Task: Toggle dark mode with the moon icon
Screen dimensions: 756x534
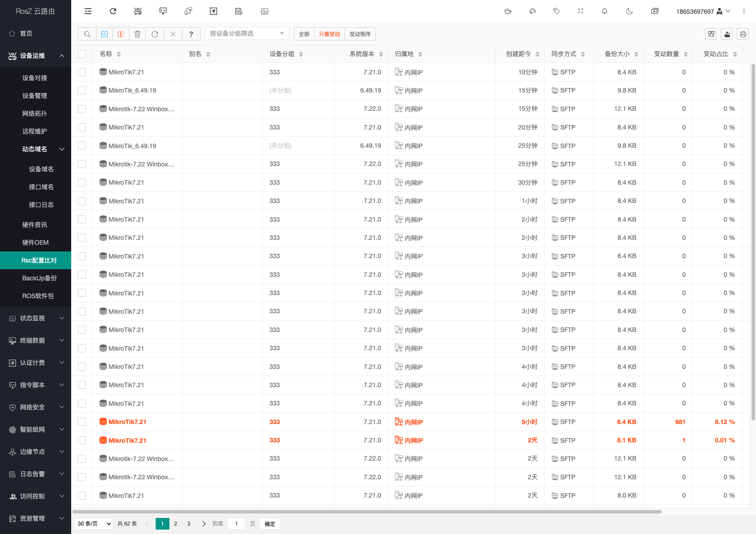Action: pos(629,11)
